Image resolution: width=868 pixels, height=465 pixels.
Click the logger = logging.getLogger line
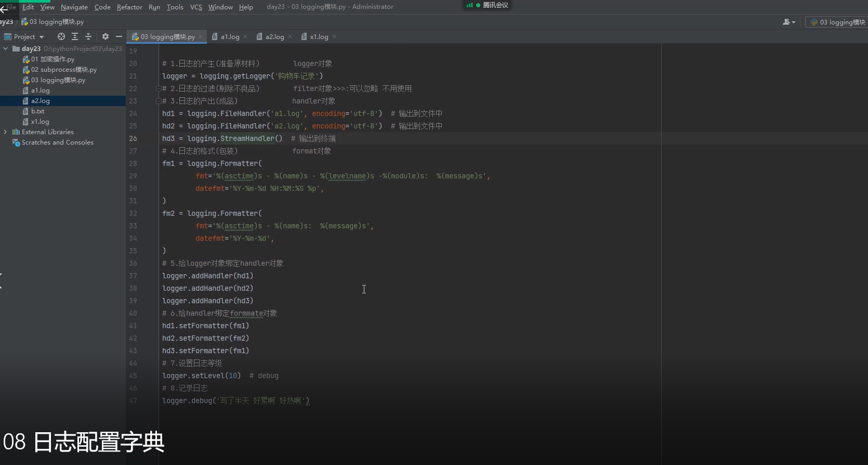243,76
